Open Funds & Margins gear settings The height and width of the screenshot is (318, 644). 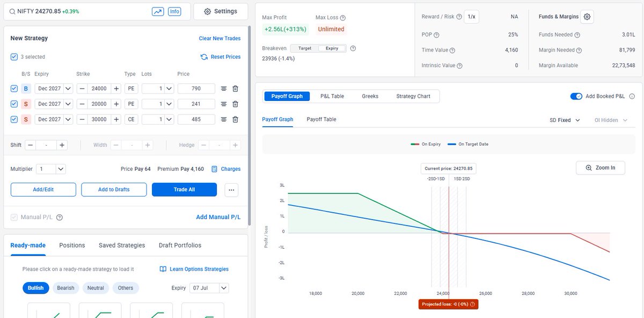(x=587, y=17)
